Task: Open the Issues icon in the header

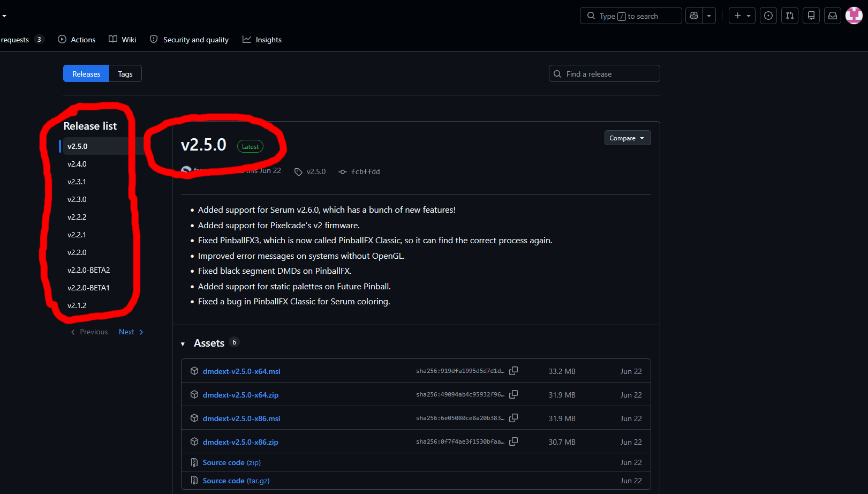Action: point(768,16)
